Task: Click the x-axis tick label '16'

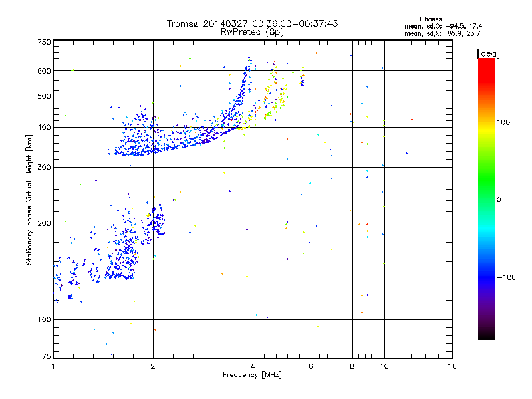Action: tap(452, 366)
